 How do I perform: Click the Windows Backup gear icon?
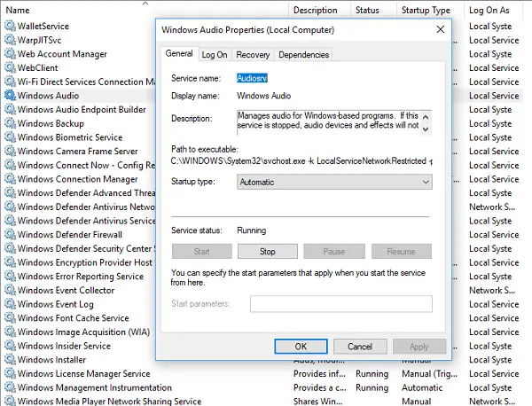[x=10, y=123]
